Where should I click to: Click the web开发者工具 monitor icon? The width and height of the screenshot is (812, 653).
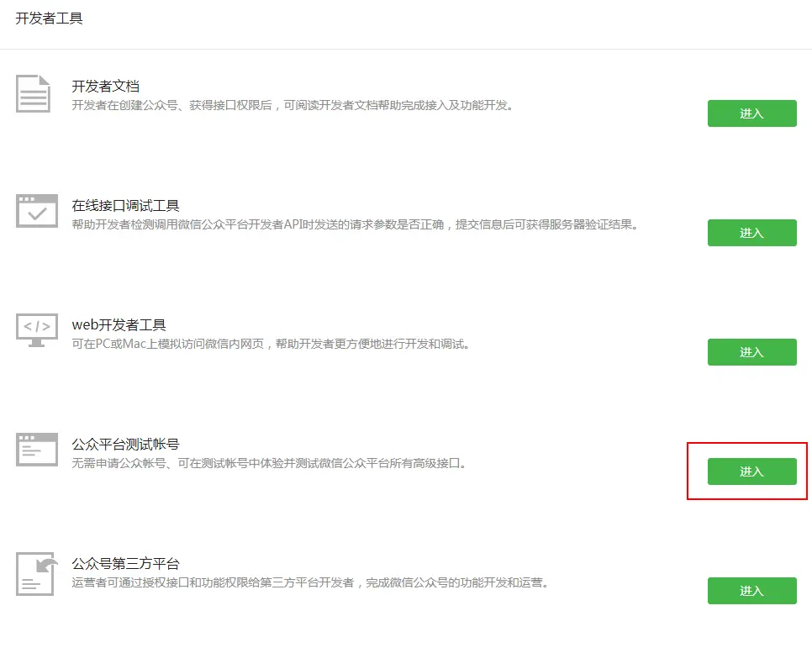click(35, 331)
